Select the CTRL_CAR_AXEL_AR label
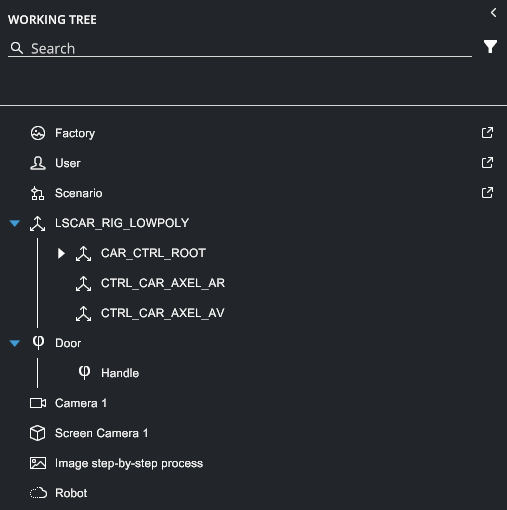Image resolution: width=507 pixels, height=510 pixels. pos(163,283)
